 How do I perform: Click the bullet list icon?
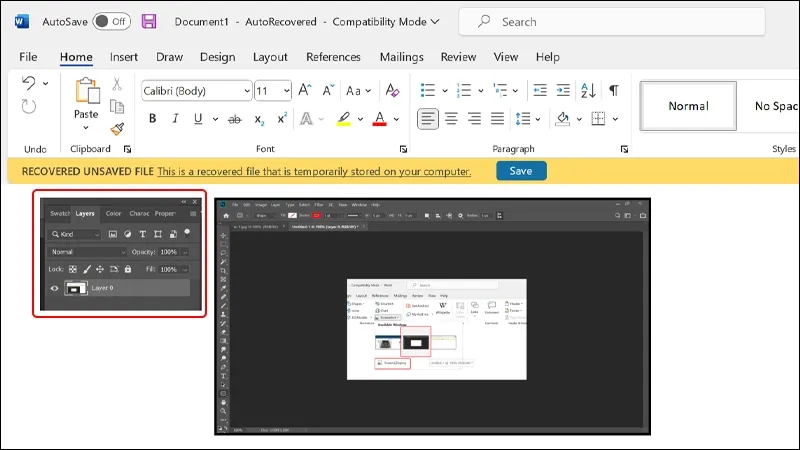(x=428, y=91)
